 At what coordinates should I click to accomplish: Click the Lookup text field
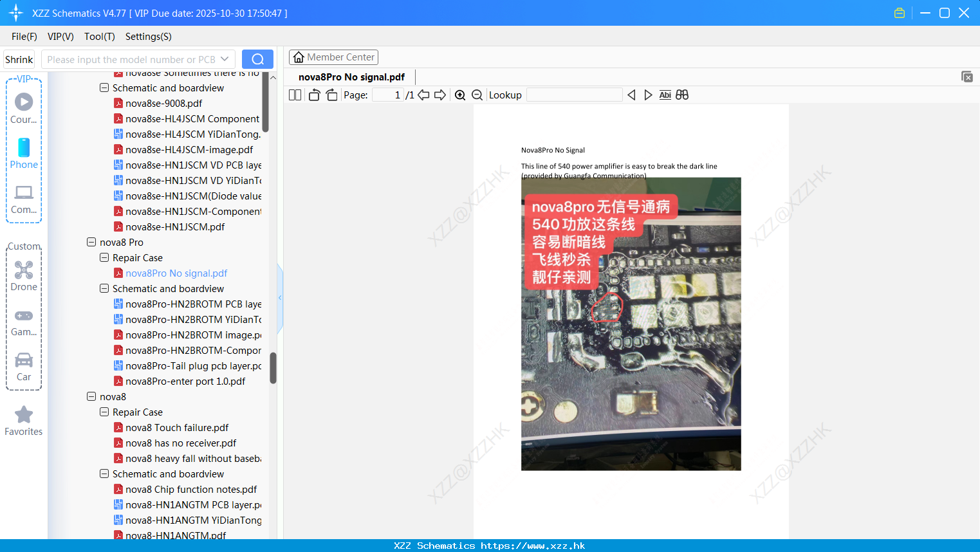575,95
